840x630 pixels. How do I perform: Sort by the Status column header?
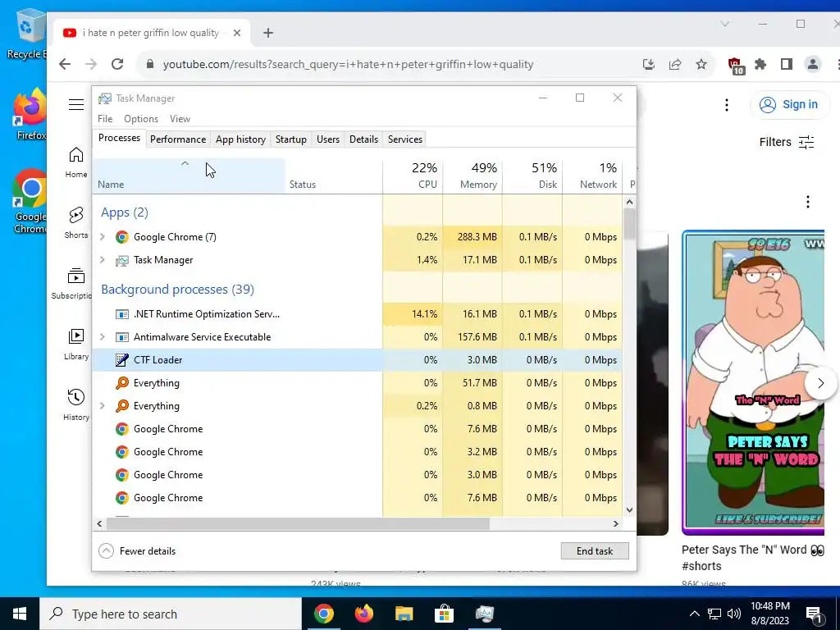[334, 176]
